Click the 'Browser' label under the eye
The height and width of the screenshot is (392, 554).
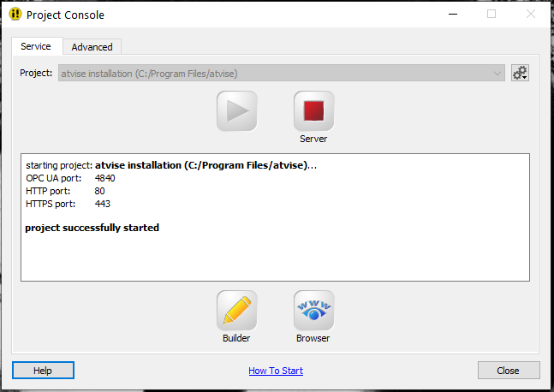tap(313, 338)
